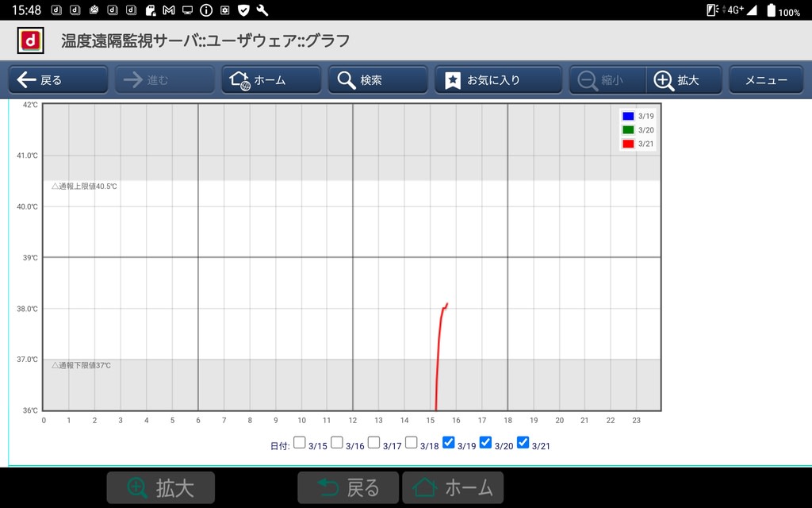The height and width of the screenshot is (508, 812).
Task: Tap the greyed 進む forward button
Action: 165,80
